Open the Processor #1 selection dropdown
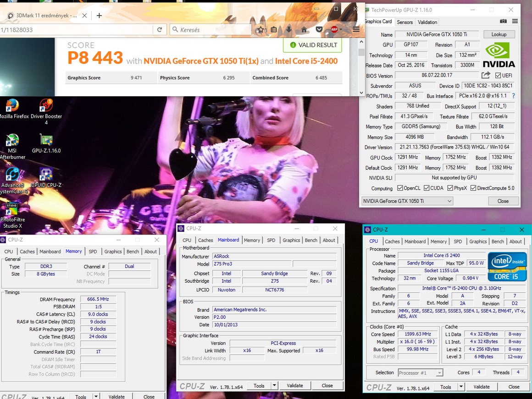 tap(421, 372)
